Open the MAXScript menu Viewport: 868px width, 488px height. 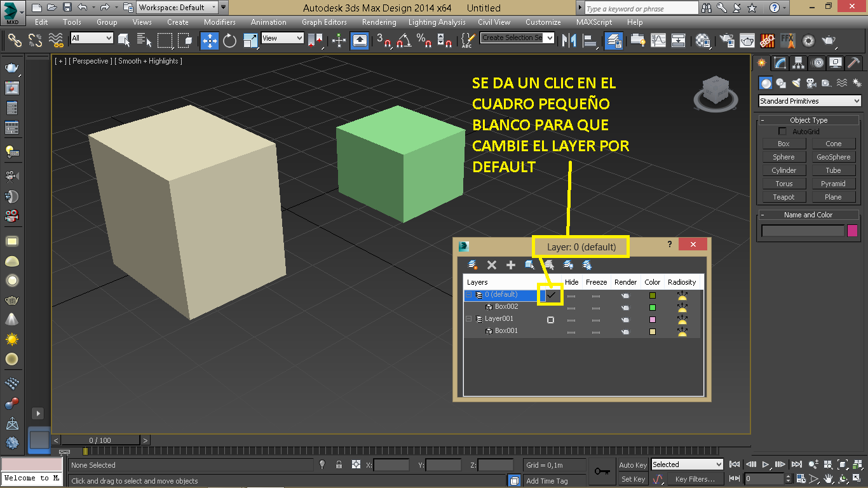(x=594, y=22)
